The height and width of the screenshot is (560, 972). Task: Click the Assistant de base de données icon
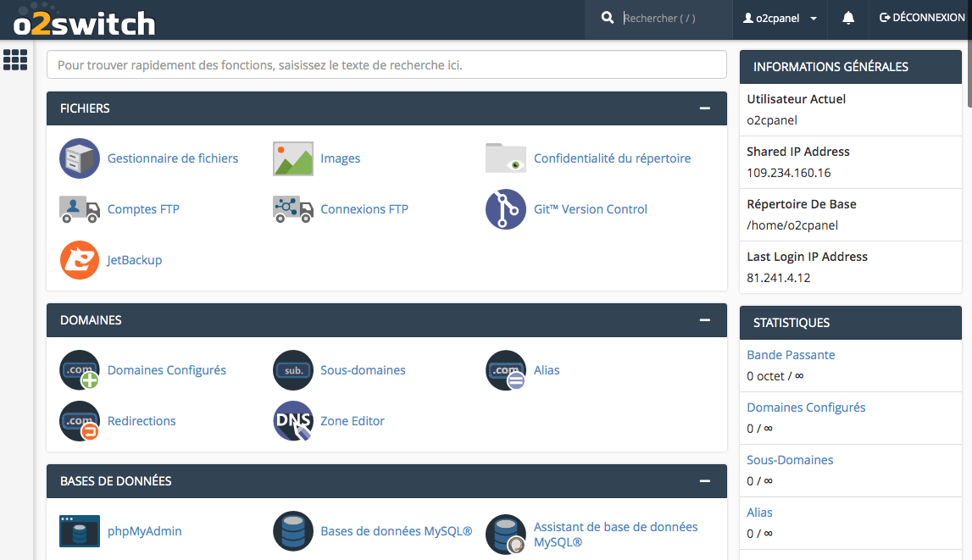(506, 534)
